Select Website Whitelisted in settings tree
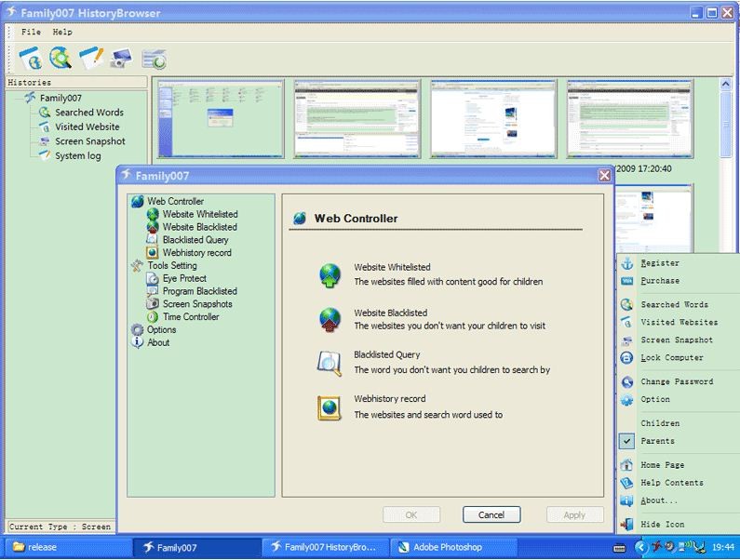This screenshot has width=740, height=560. [x=200, y=214]
